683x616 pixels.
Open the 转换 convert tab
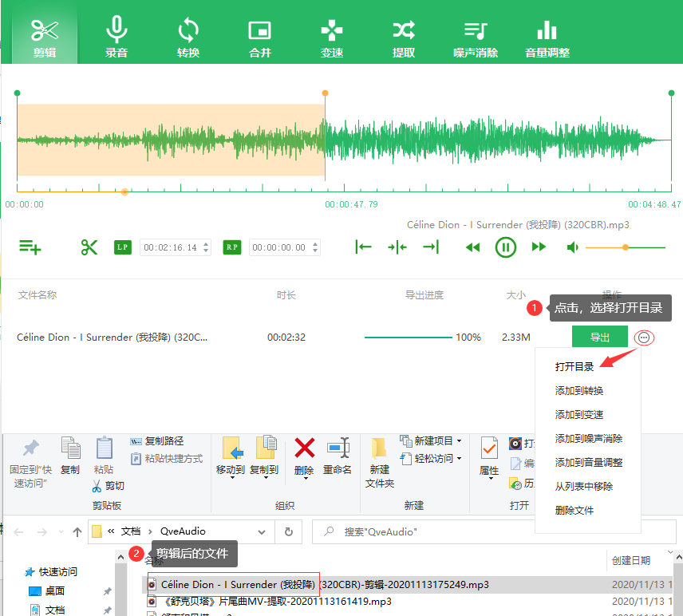tap(188, 38)
